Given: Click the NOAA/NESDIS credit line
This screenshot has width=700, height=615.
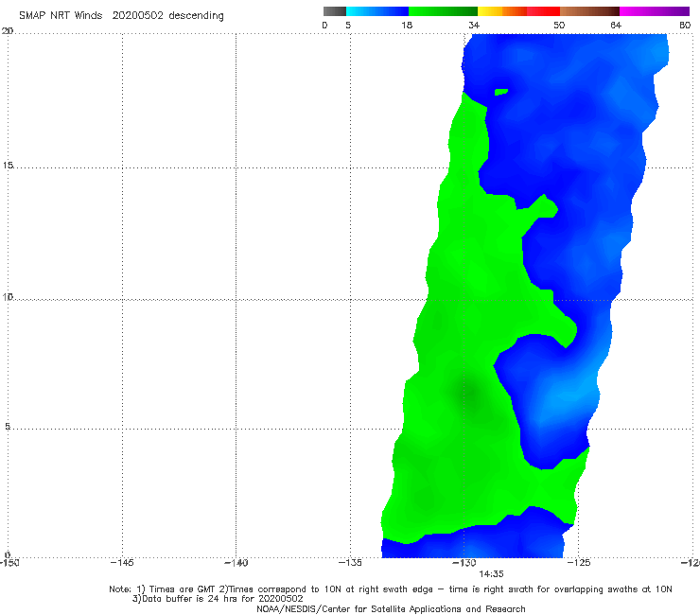Looking at the screenshot, I should click(x=391, y=609).
